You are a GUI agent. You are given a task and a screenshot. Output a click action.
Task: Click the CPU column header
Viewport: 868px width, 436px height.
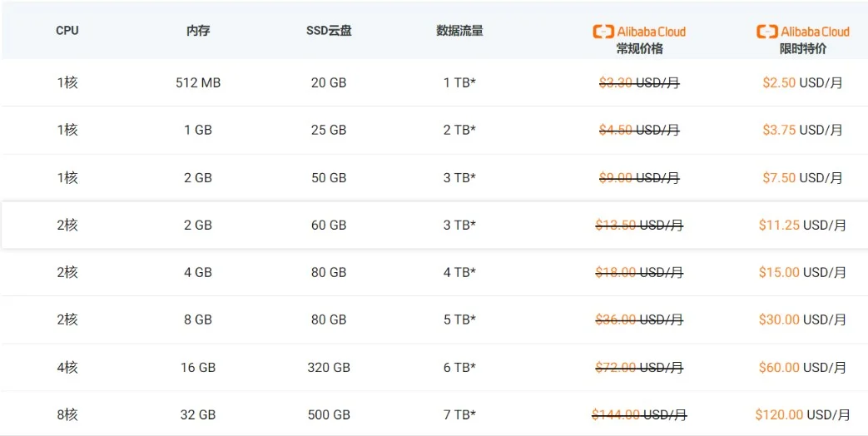(x=67, y=31)
